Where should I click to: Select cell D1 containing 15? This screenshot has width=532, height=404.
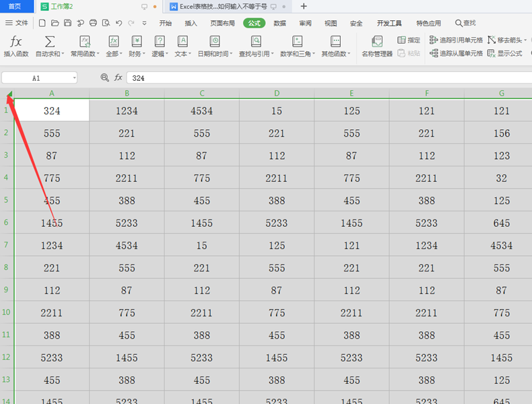(x=277, y=110)
